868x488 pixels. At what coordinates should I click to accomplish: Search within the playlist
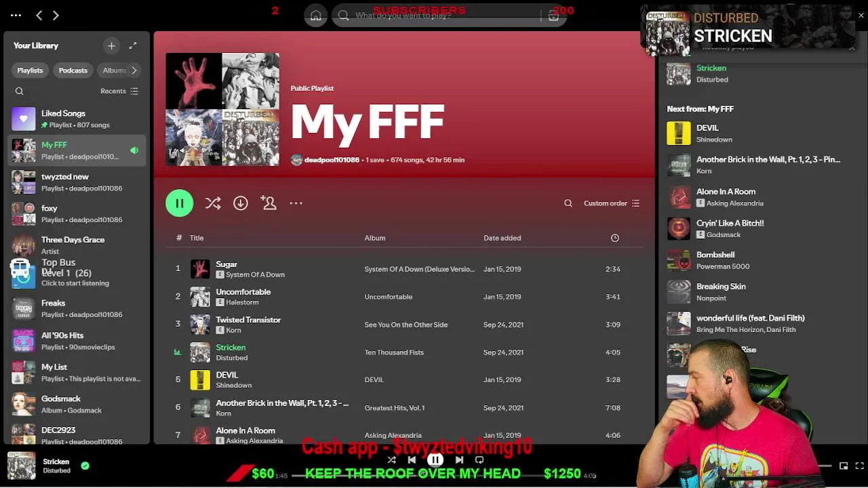click(568, 203)
